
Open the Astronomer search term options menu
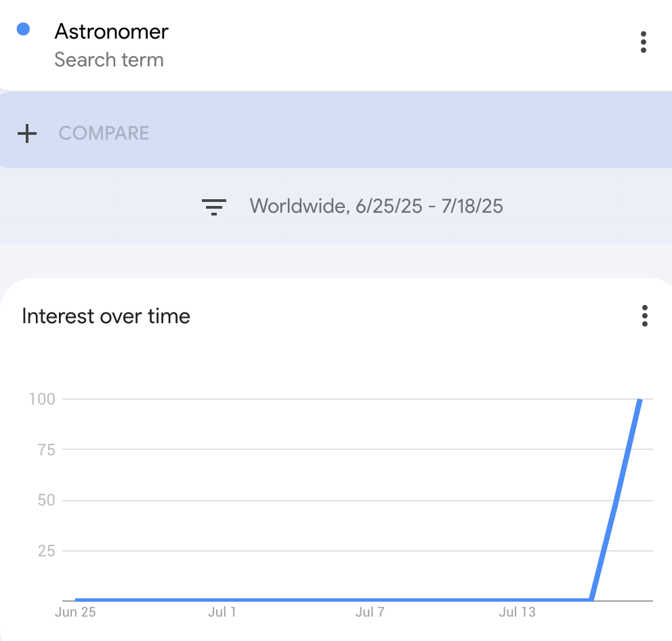(643, 42)
